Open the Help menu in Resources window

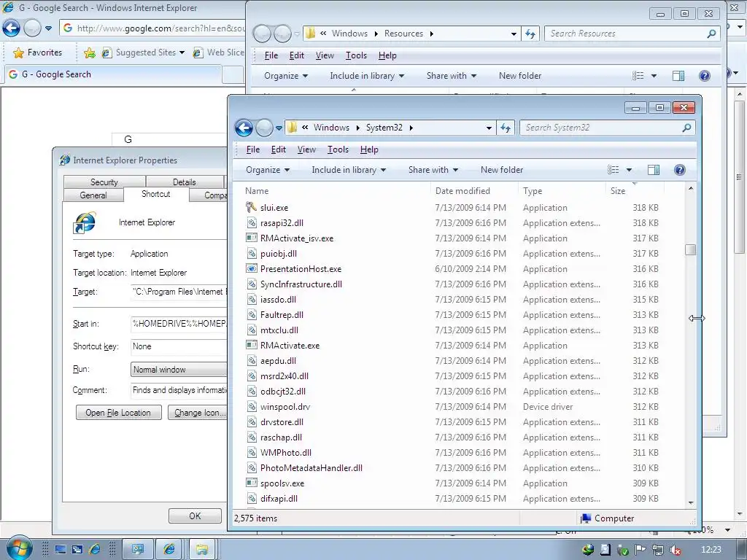click(x=387, y=55)
